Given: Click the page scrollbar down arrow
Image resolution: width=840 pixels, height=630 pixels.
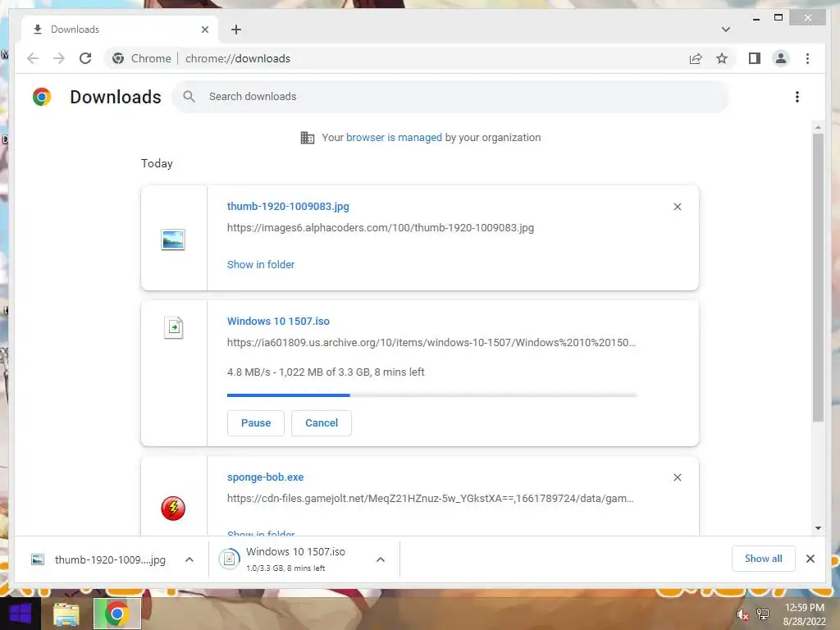Looking at the screenshot, I should tap(818, 528).
